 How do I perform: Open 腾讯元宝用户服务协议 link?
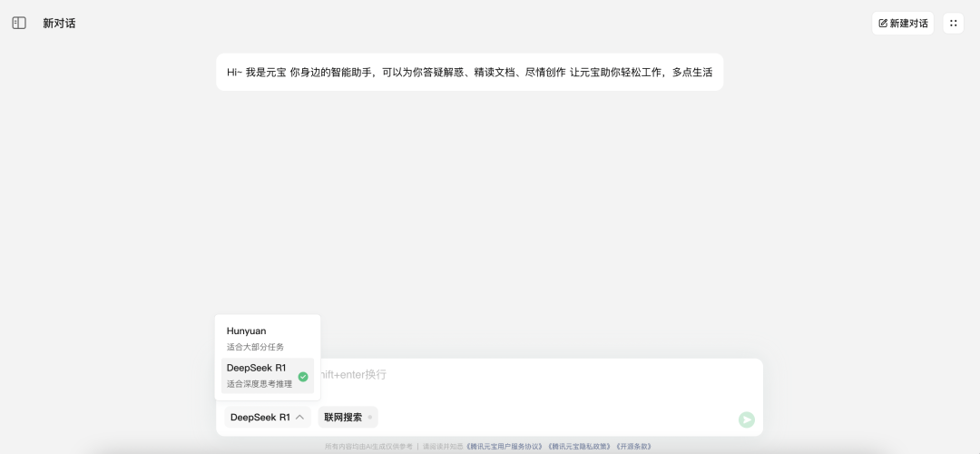point(504,447)
